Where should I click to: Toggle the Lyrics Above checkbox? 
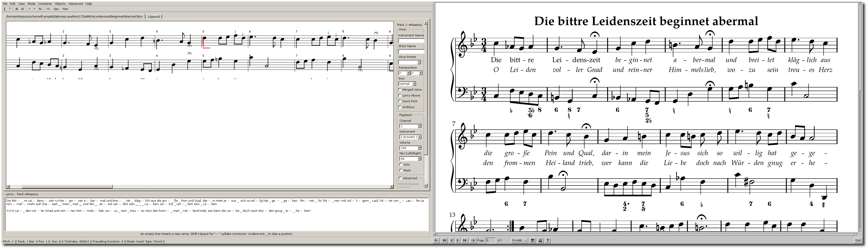[x=400, y=95]
